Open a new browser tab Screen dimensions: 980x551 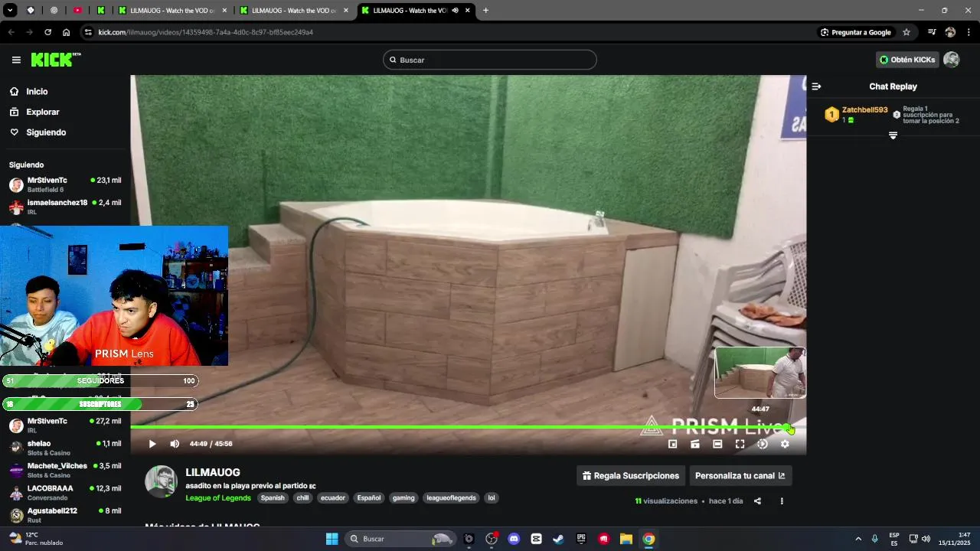point(485,11)
